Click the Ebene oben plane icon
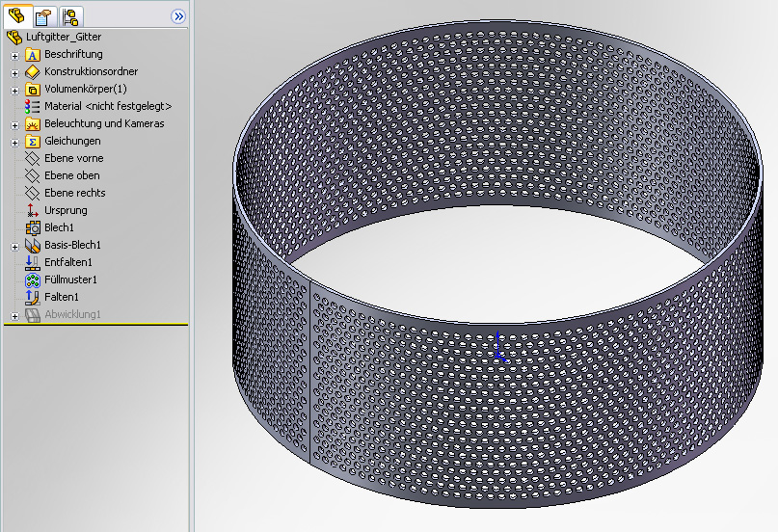The width and height of the screenshot is (778, 532). pos(32,176)
